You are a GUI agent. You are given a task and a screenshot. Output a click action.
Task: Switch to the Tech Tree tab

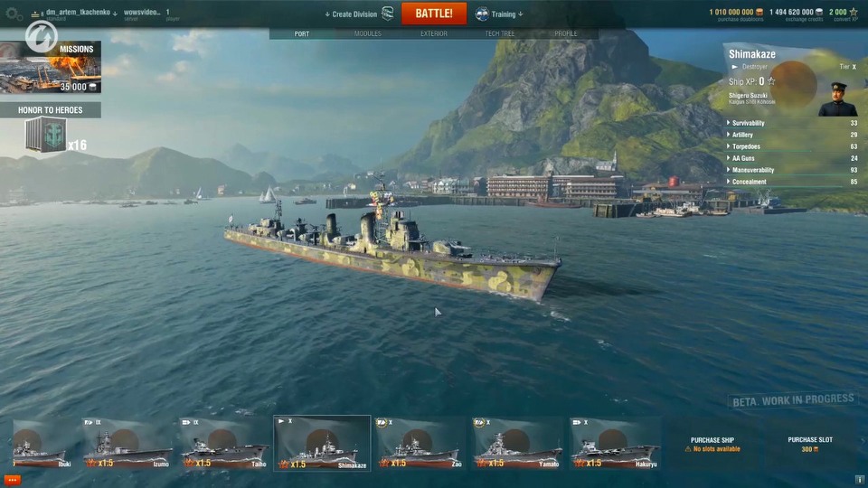[x=499, y=33]
